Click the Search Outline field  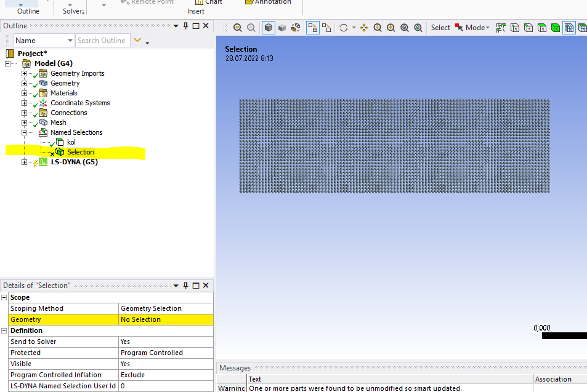pos(103,41)
